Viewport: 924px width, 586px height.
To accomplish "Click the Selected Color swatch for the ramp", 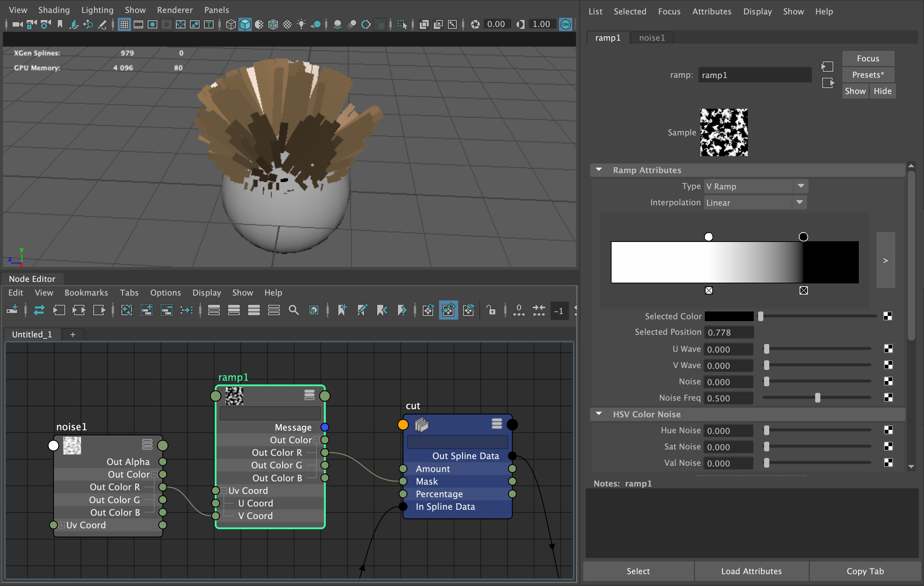I will 728,316.
